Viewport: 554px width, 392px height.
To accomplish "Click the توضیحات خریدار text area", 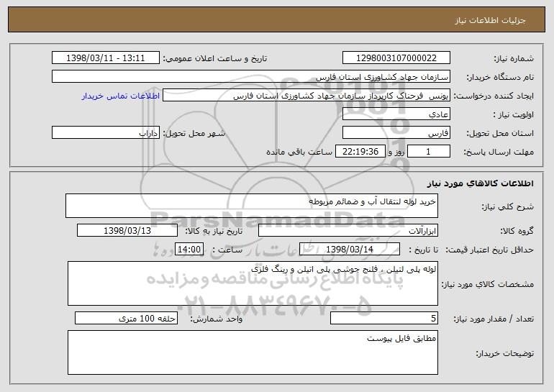I will 253,352.
